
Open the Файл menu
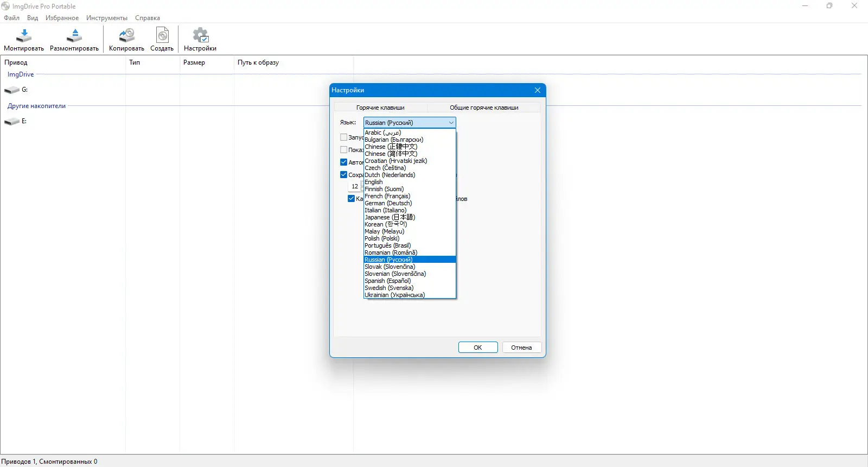click(x=11, y=18)
